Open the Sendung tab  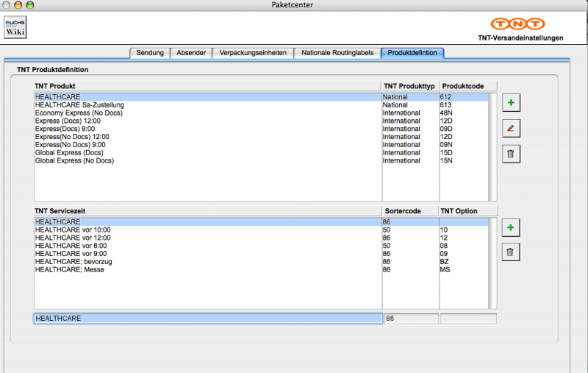150,53
